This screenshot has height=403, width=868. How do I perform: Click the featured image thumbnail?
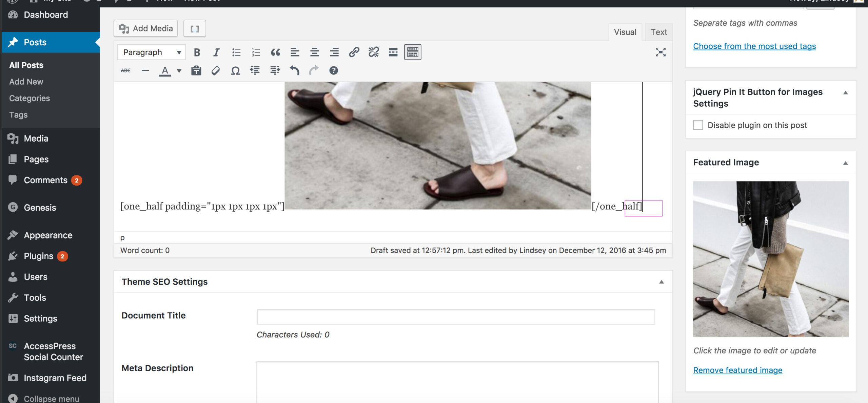(771, 259)
